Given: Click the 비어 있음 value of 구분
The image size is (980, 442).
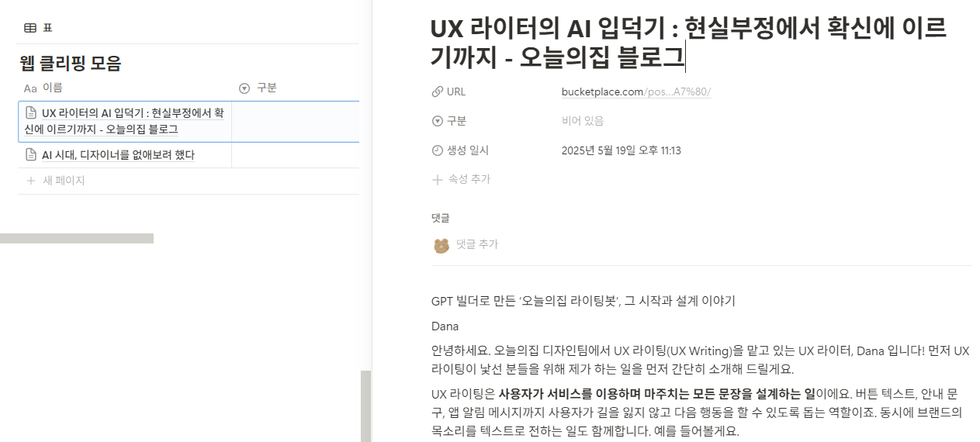Looking at the screenshot, I should [583, 121].
